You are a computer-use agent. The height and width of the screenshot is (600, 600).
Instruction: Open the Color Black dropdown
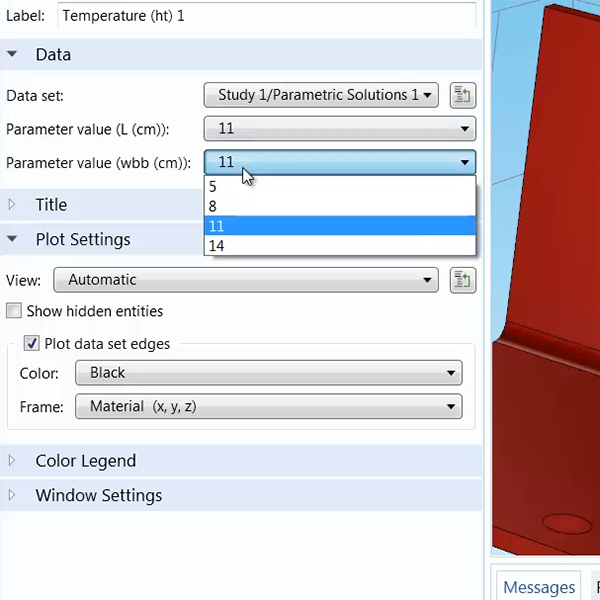pyautogui.click(x=269, y=373)
